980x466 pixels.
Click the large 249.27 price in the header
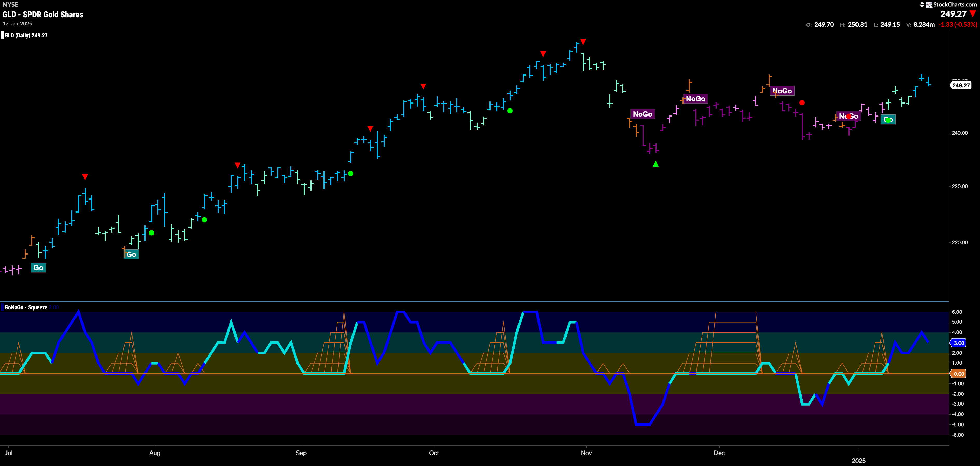tap(953, 14)
